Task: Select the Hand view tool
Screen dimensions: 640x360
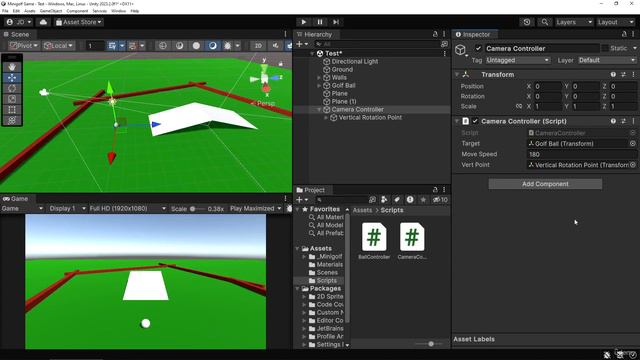Action: (x=12, y=67)
